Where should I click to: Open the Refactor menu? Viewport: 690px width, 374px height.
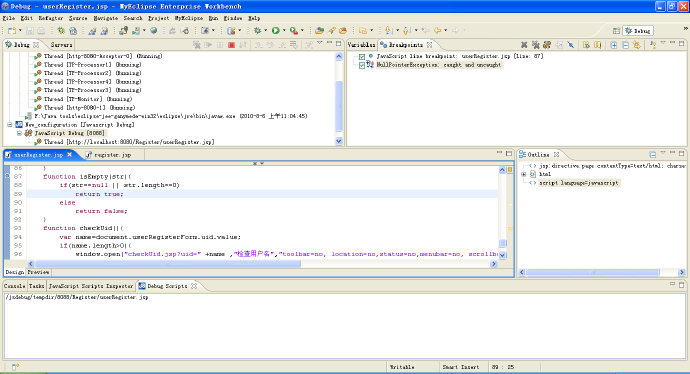tap(51, 18)
